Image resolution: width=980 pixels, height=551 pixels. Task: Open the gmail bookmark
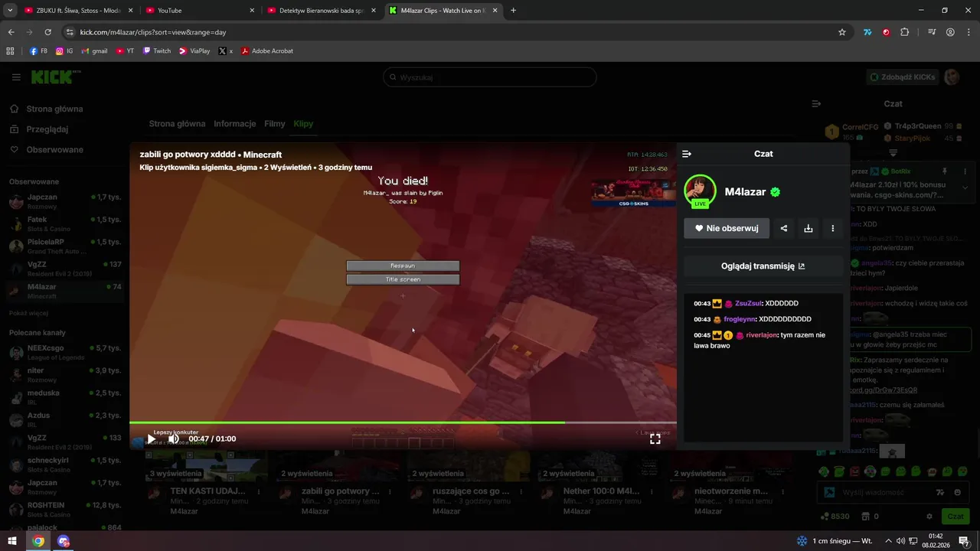click(94, 51)
